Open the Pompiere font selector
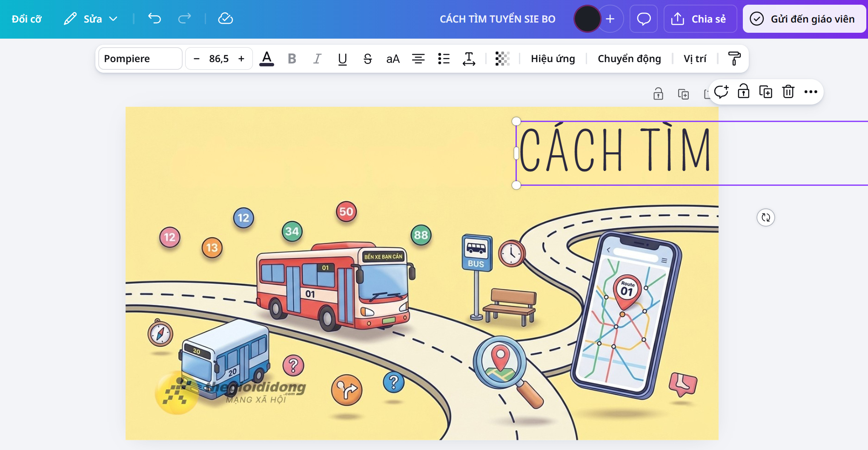 (x=140, y=58)
